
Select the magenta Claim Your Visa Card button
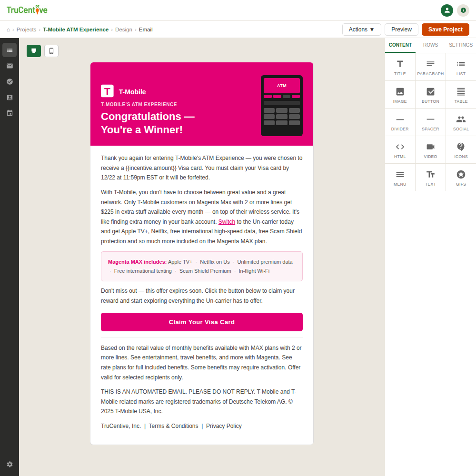coord(201,322)
